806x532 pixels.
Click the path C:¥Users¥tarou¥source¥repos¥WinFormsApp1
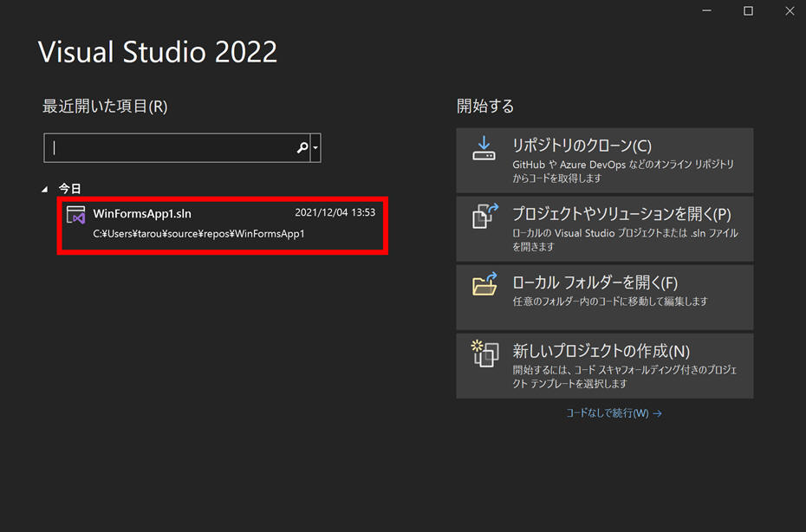click(199, 234)
